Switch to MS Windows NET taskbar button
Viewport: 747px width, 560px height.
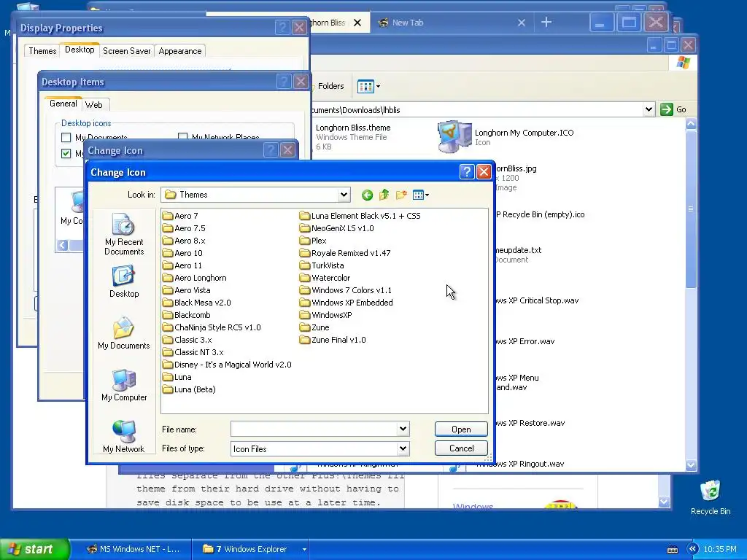click(133, 549)
